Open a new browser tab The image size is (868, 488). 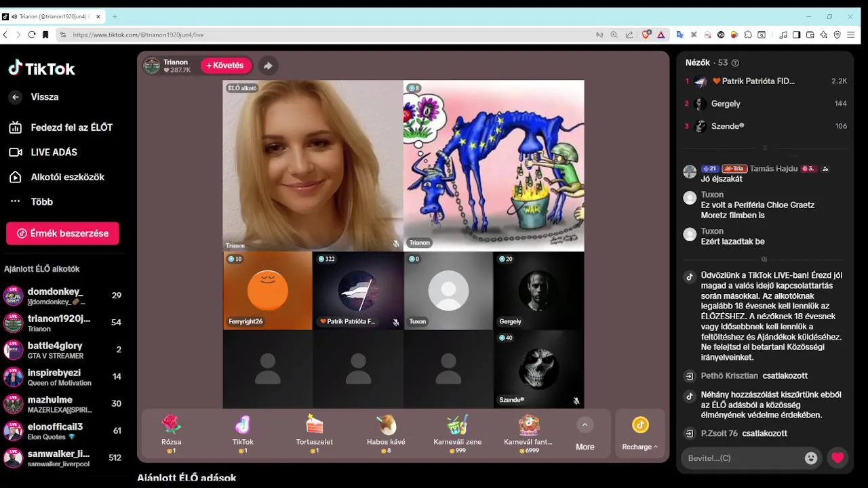115,16
